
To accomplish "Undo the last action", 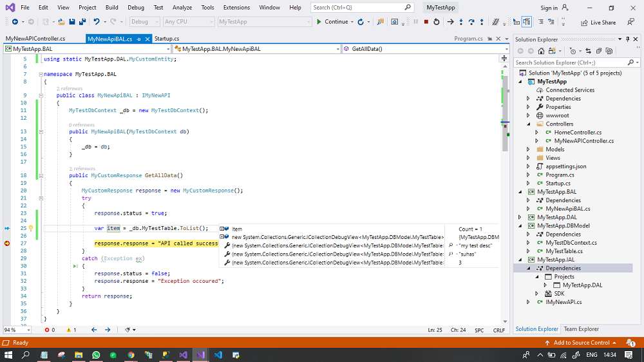I will 97,22.
